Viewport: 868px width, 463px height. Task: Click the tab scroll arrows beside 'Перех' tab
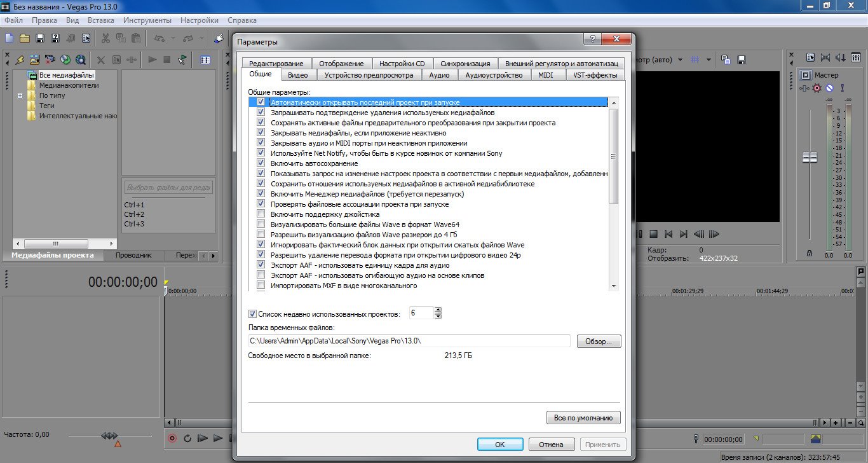(208, 256)
